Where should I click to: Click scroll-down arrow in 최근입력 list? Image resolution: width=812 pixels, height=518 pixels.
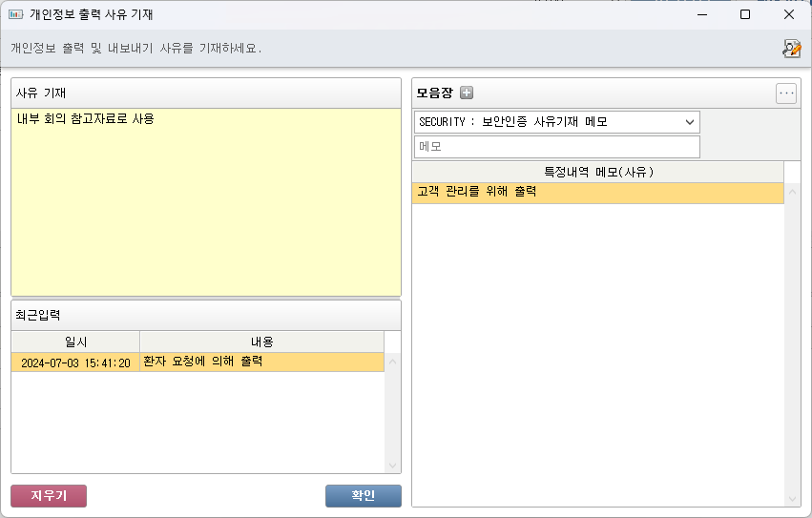[x=392, y=465]
